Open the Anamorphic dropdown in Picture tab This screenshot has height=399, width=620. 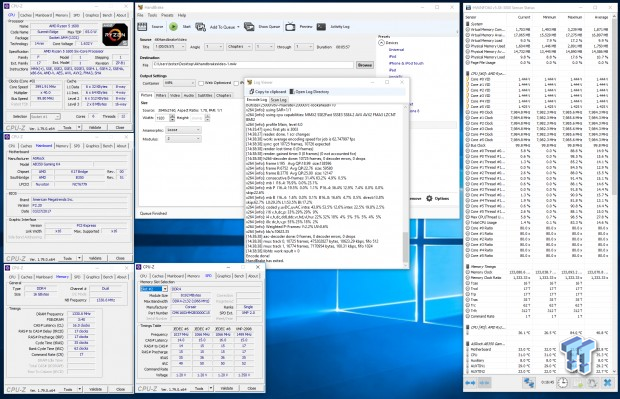183,130
